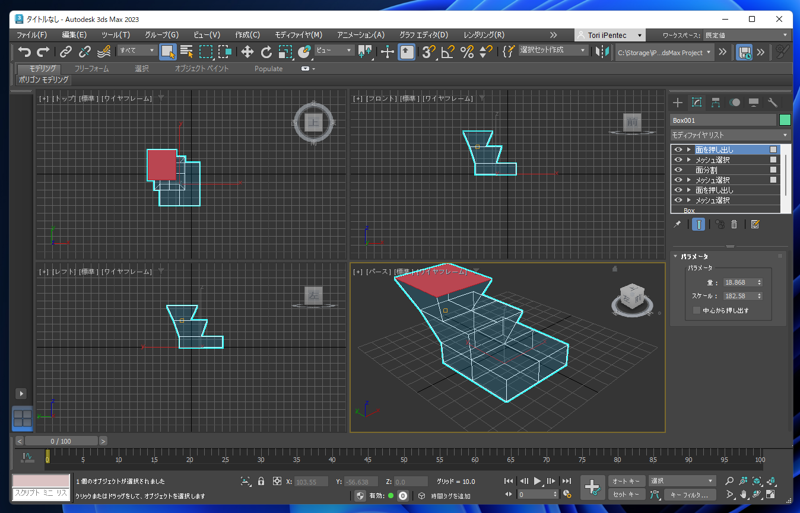Open the すべて selection filter dropdown

click(137, 51)
